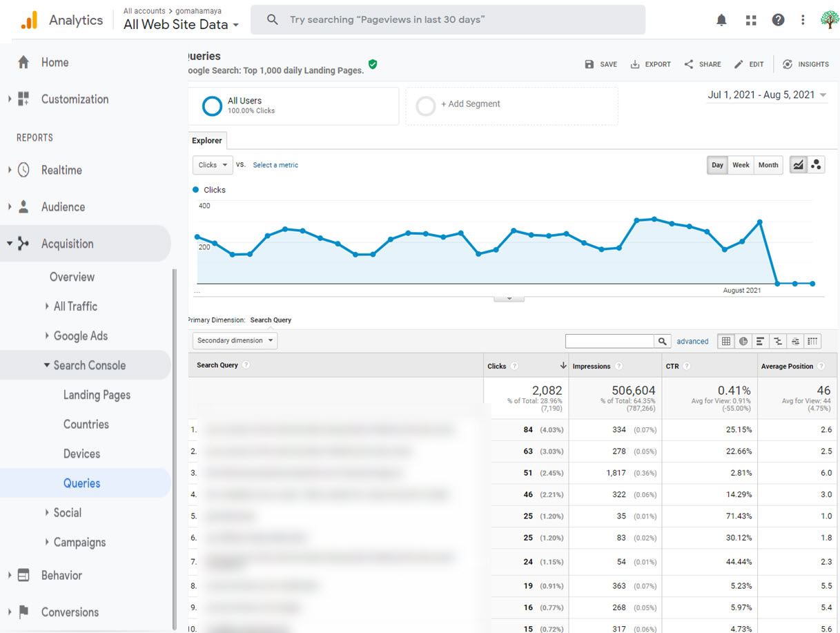Image resolution: width=840 pixels, height=633 pixels.
Task: Open the Clicks metric dropdown
Action: (213, 165)
